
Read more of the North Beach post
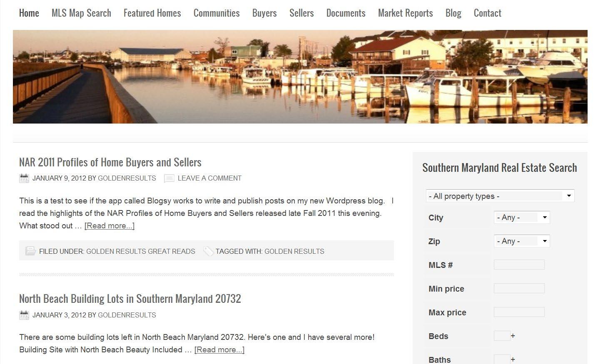(x=219, y=350)
